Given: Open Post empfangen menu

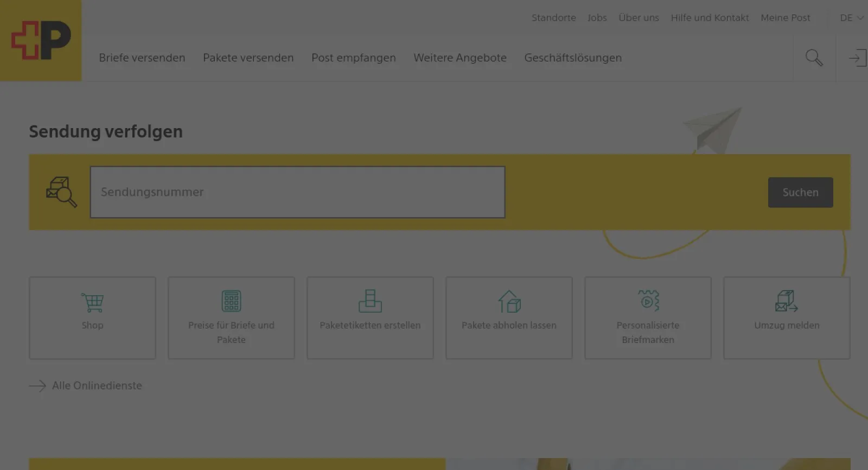Looking at the screenshot, I should [x=354, y=58].
